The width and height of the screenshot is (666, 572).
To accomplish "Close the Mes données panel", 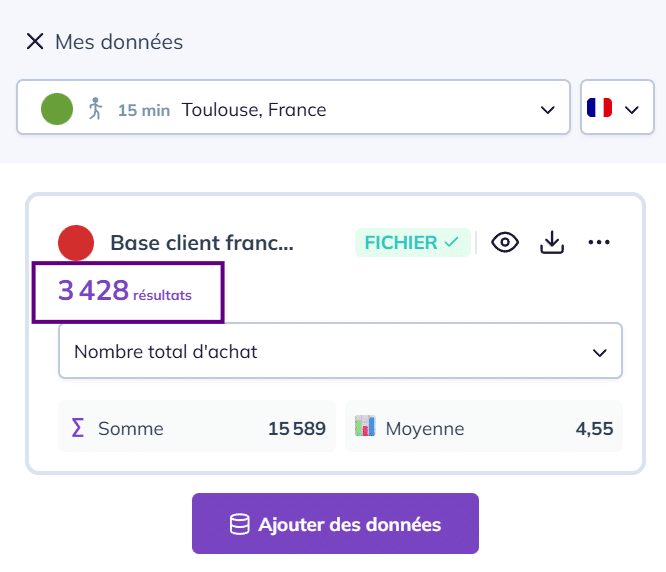I will (x=35, y=42).
